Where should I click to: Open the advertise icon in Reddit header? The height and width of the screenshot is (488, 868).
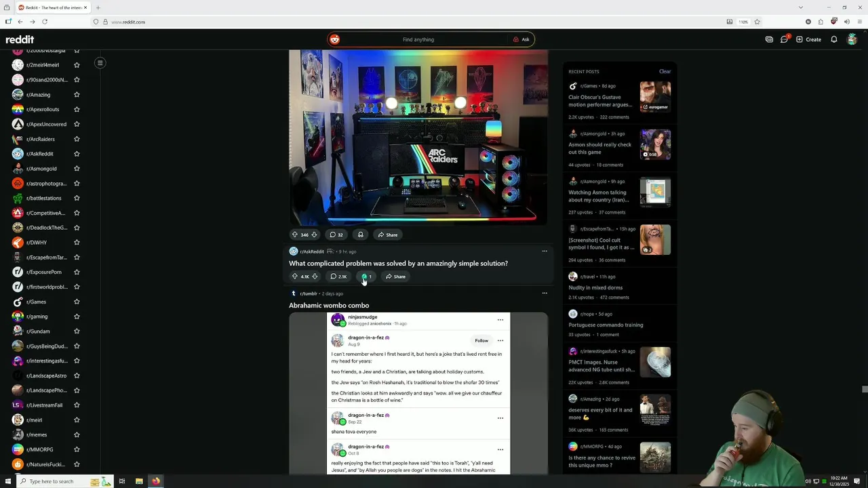point(769,39)
